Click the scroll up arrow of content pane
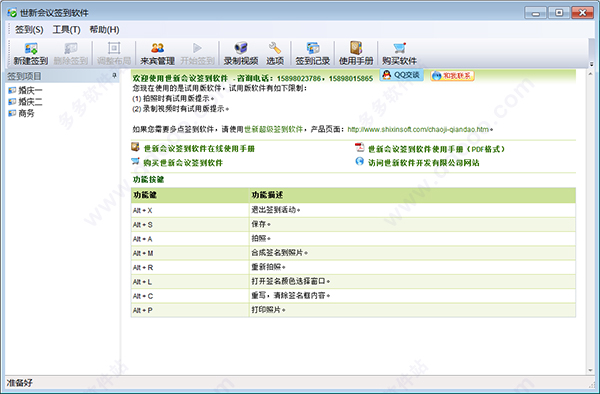Screen dimensions: 600x394 [591, 73]
